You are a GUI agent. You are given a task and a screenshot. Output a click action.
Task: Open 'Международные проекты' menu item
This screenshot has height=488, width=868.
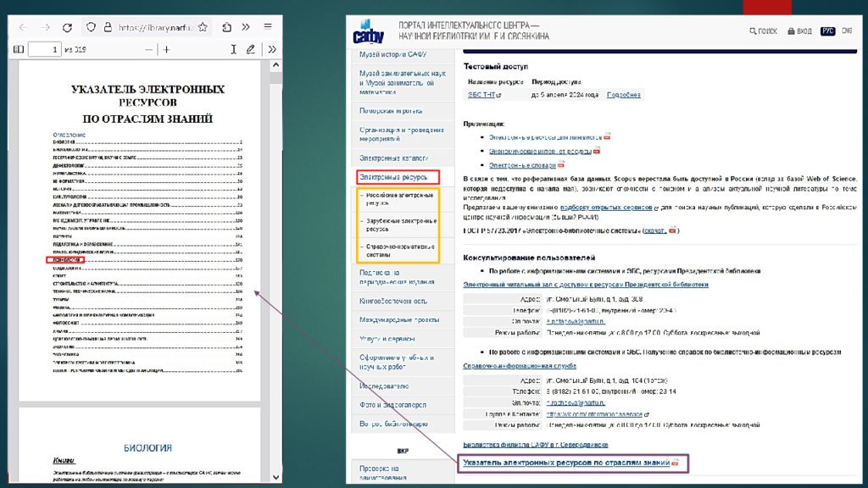[399, 319]
